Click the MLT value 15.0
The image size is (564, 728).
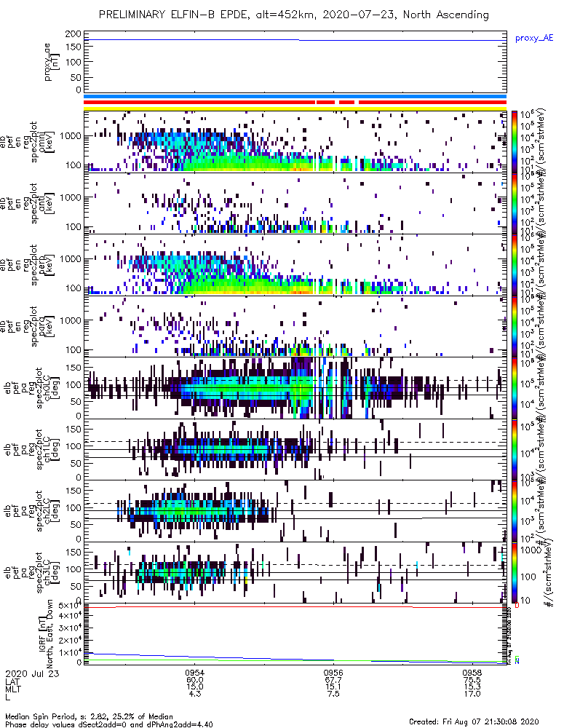pos(194,687)
